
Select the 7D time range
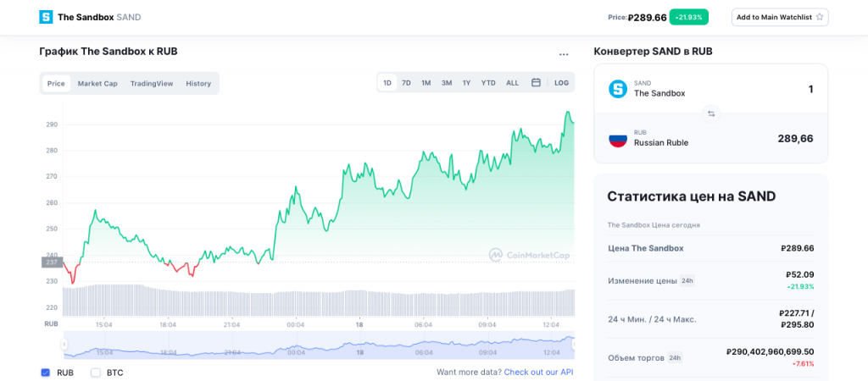(406, 83)
